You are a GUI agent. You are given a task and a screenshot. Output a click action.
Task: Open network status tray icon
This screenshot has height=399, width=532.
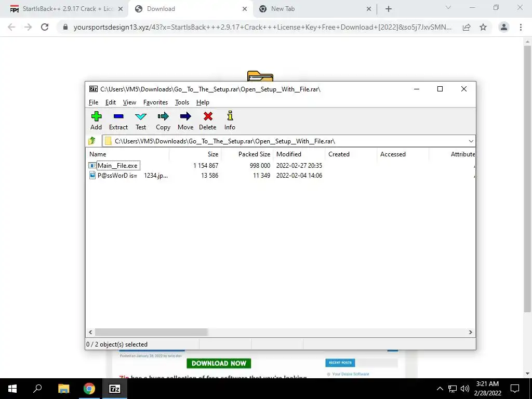click(x=453, y=389)
